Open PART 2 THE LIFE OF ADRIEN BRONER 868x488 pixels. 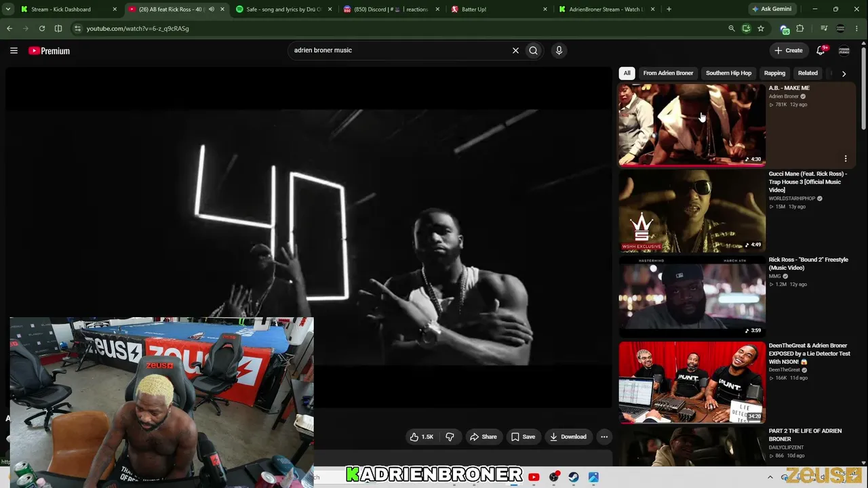[x=805, y=435]
